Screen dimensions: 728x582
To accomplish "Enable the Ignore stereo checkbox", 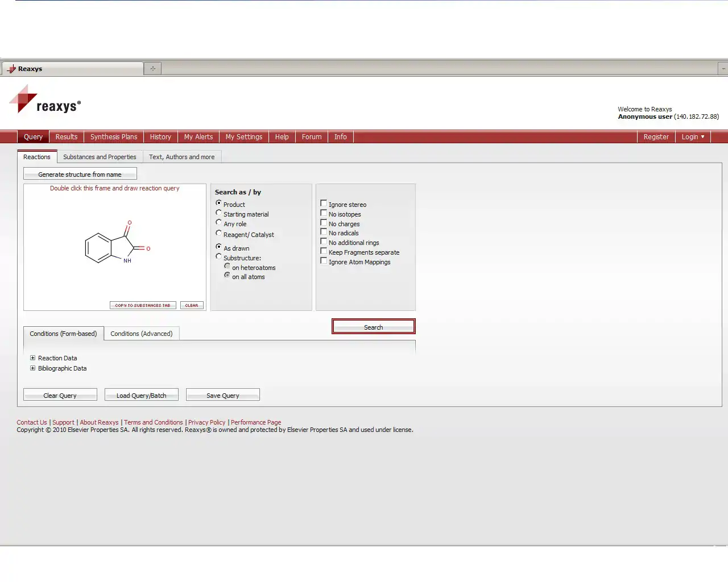I will [324, 203].
